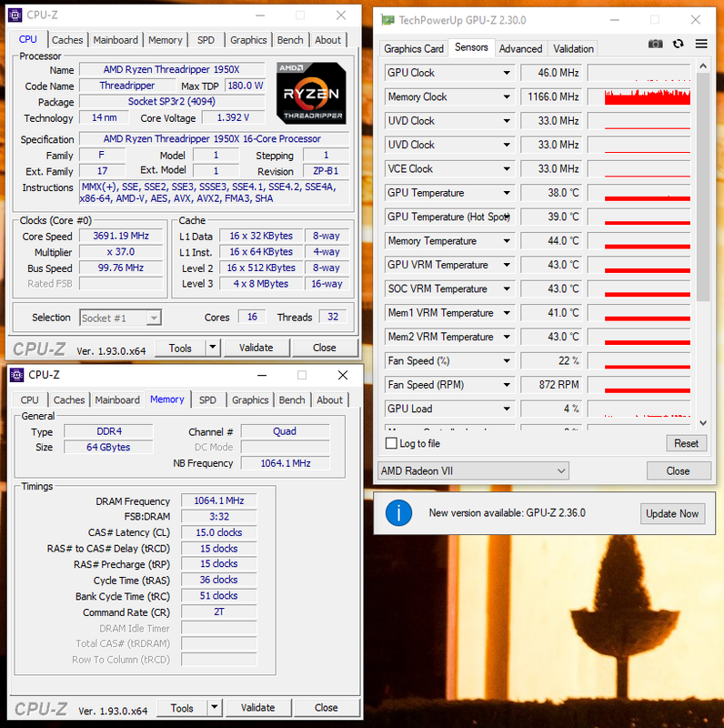The width and height of the screenshot is (724, 728).
Task: Click the Channel # value Quad
Action: 285,431
